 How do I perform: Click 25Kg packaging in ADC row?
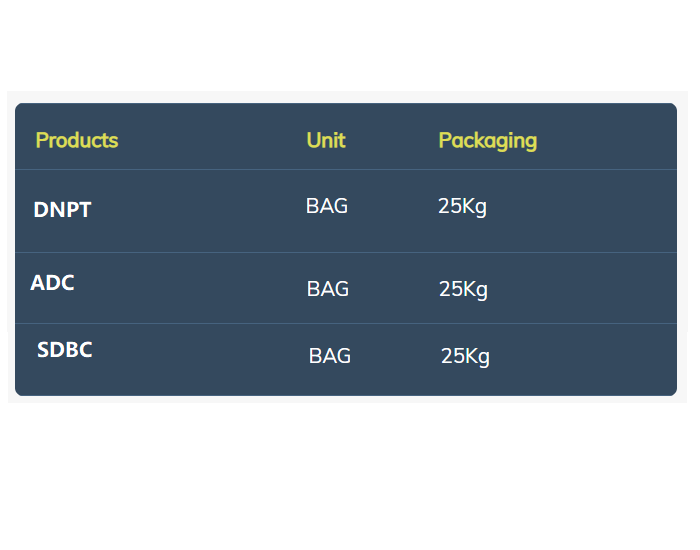(x=463, y=290)
